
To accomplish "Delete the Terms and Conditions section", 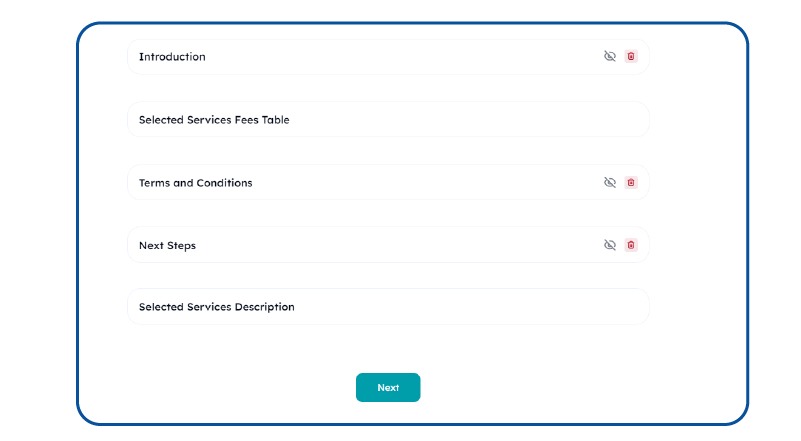I will 630,183.
